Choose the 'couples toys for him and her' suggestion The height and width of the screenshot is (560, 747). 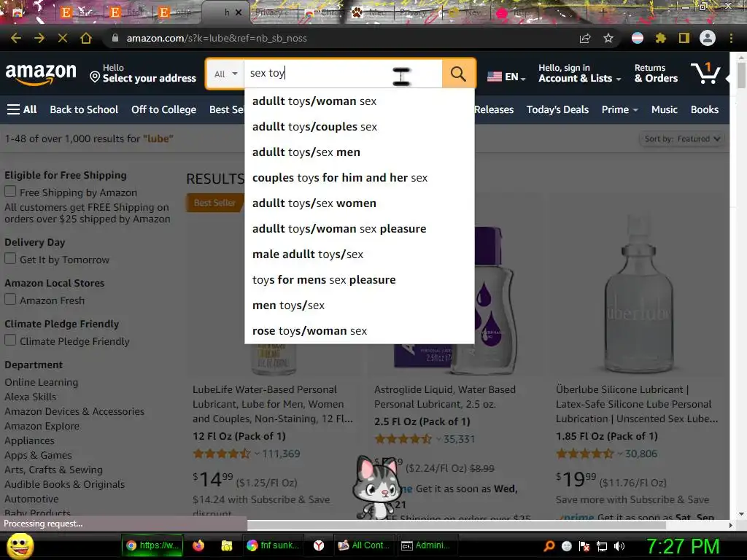359,178
